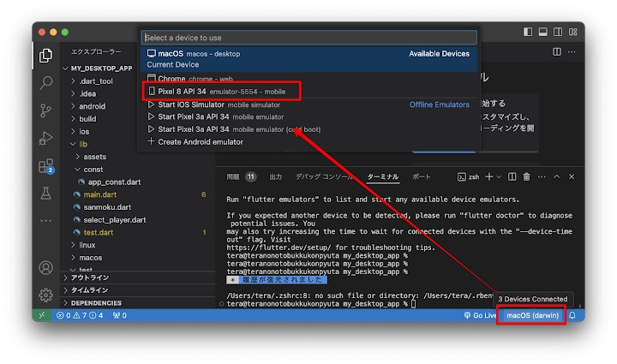Screen dimensions: 617x364
Task: Show additional activity bar views (ellipsis)
Action: (x=46, y=220)
